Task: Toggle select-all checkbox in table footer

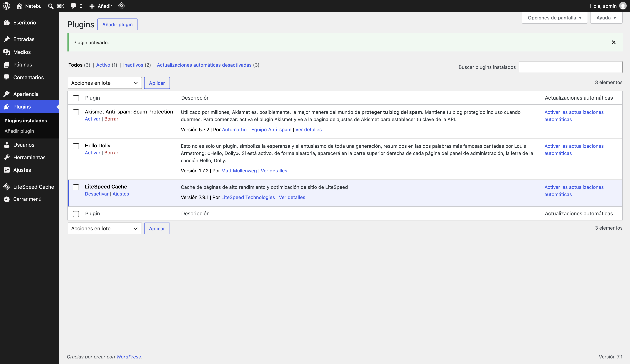Action: coord(76,214)
